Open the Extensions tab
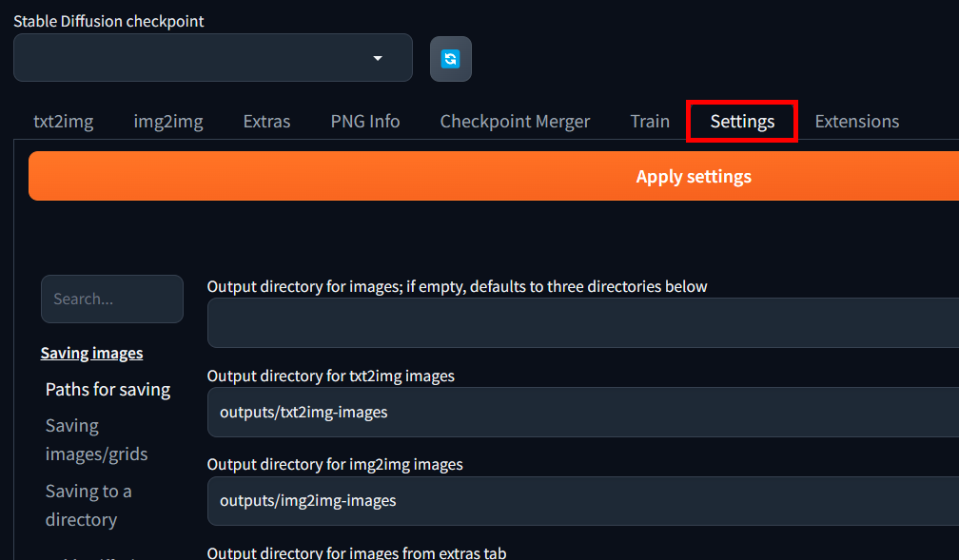The height and width of the screenshot is (560, 959). 856,122
